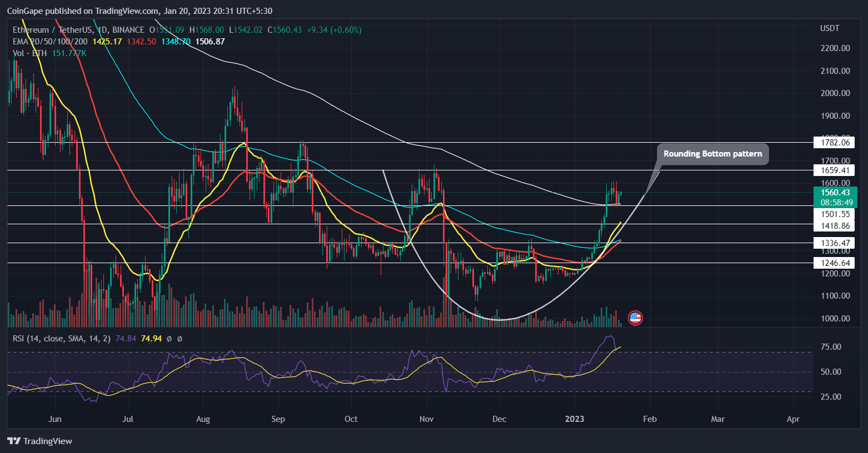Click the 1000.00 price axis label
Image resolution: width=868 pixels, height=453 pixels.
click(x=835, y=319)
